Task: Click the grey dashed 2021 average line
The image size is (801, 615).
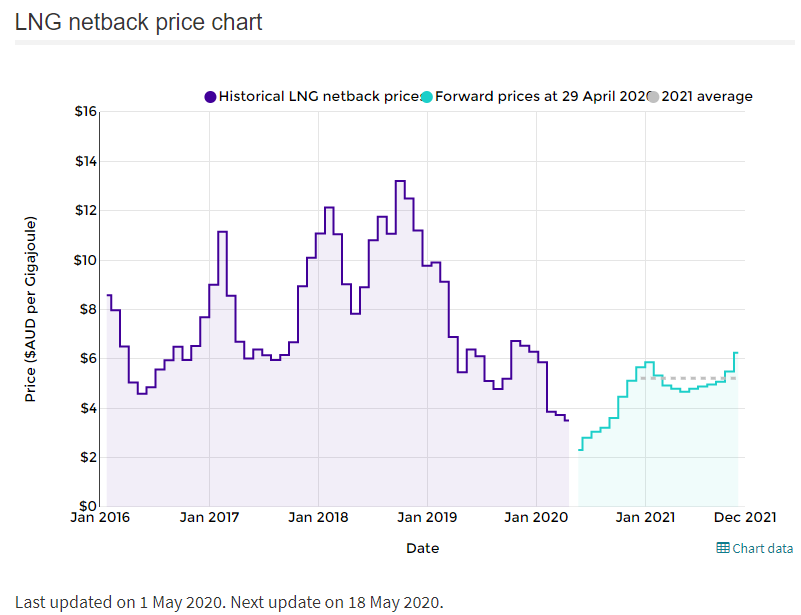Action: click(690, 378)
